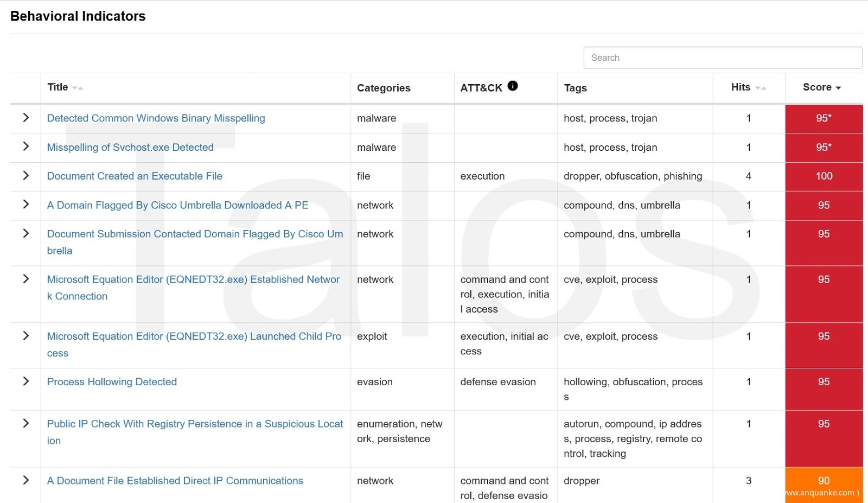Click the red score 100 cell
Viewport: 868px width, 503px height.
pos(824,176)
